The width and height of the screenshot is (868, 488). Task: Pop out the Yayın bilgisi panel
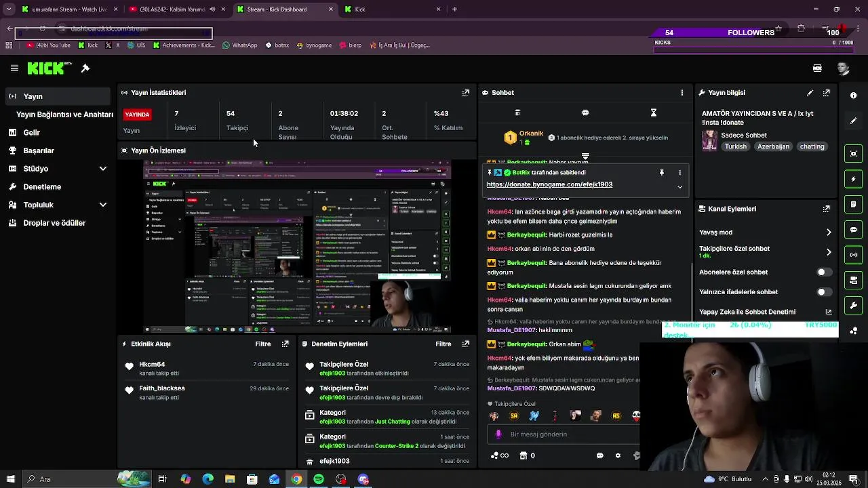pos(827,93)
